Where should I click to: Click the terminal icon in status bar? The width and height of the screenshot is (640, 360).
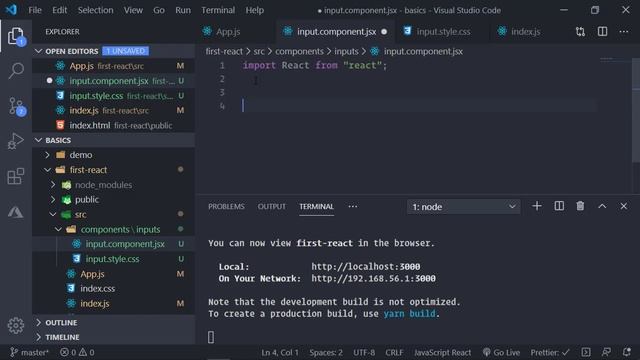tap(586, 352)
